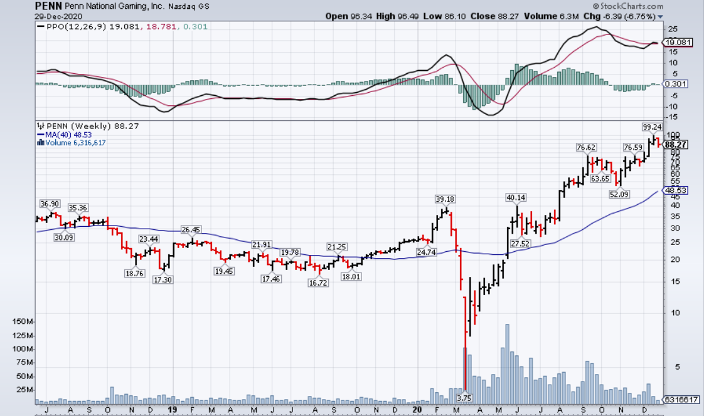Image resolution: width=704 pixels, height=416 pixels.
Task: Click the 18.76 price label
Action: pos(134,273)
